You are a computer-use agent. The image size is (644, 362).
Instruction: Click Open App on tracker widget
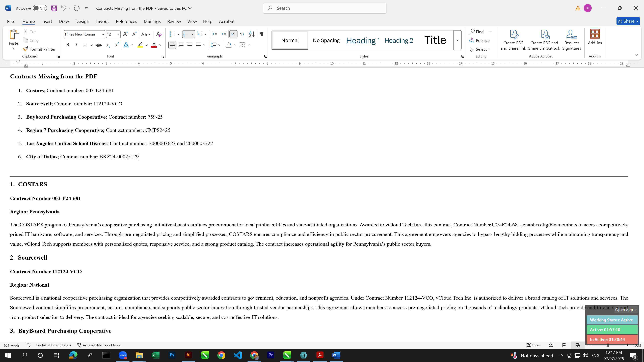(x=626, y=310)
